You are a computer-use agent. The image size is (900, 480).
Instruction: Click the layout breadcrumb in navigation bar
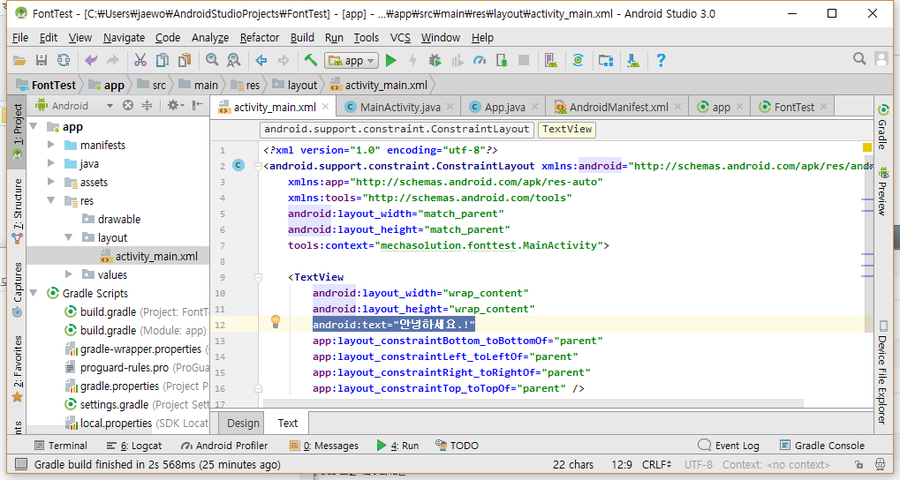click(x=295, y=85)
